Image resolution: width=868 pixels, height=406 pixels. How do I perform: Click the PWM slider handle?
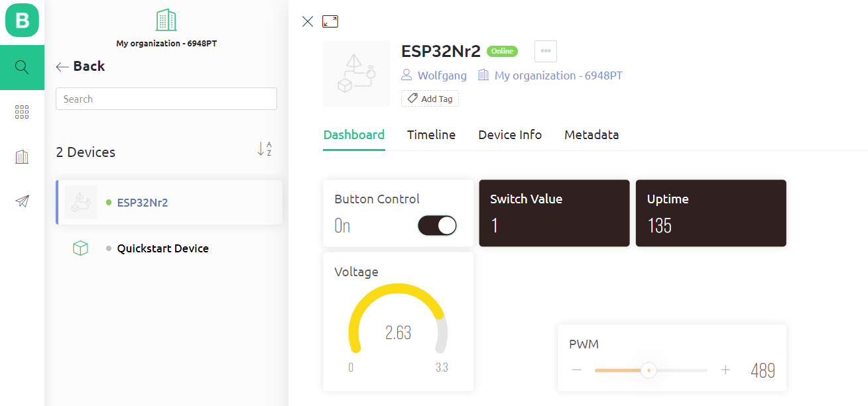tap(649, 370)
